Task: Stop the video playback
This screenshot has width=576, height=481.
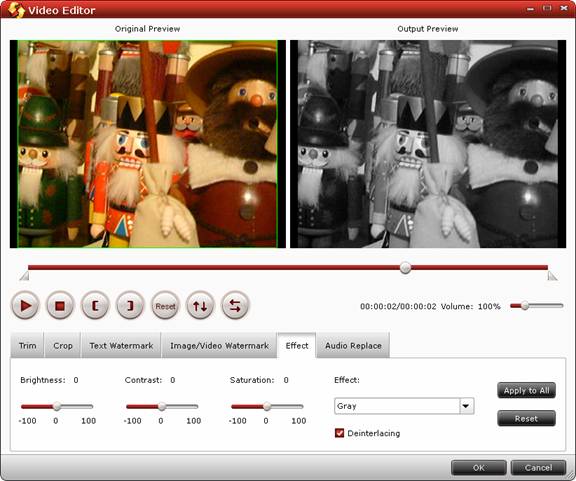Action: click(60, 305)
